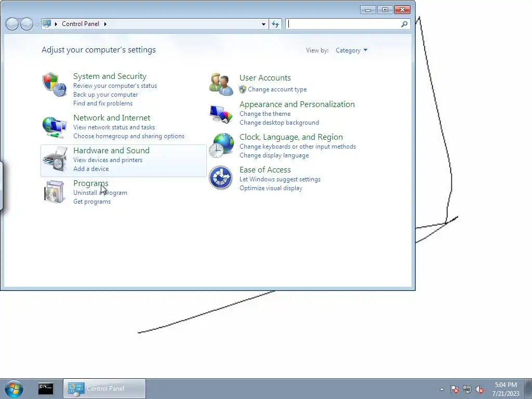Open the Windows Start button
The image size is (532, 399).
[x=14, y=389]
